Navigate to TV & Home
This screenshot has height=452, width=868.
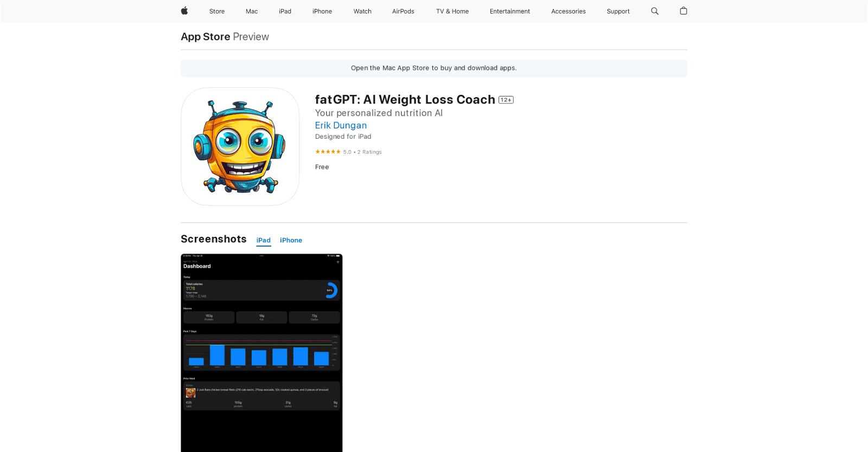pyautogui.click(x=452, y=11)
